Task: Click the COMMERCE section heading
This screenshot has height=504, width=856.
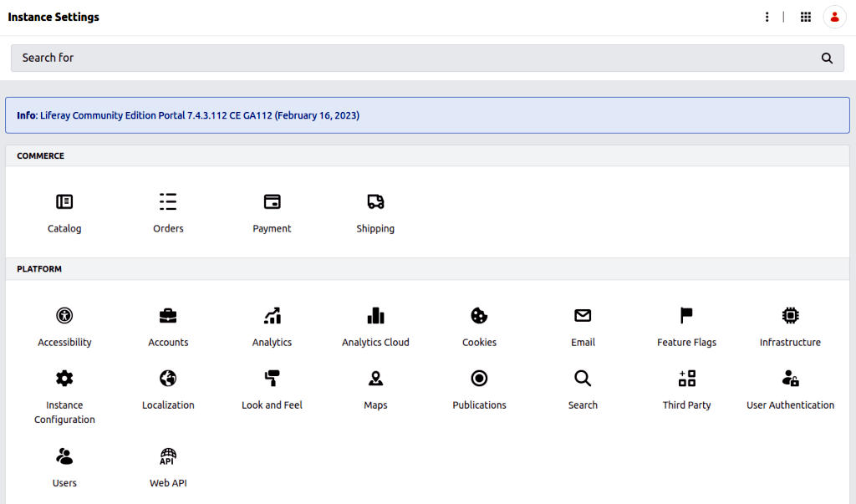Action: [x=40, y=155]
